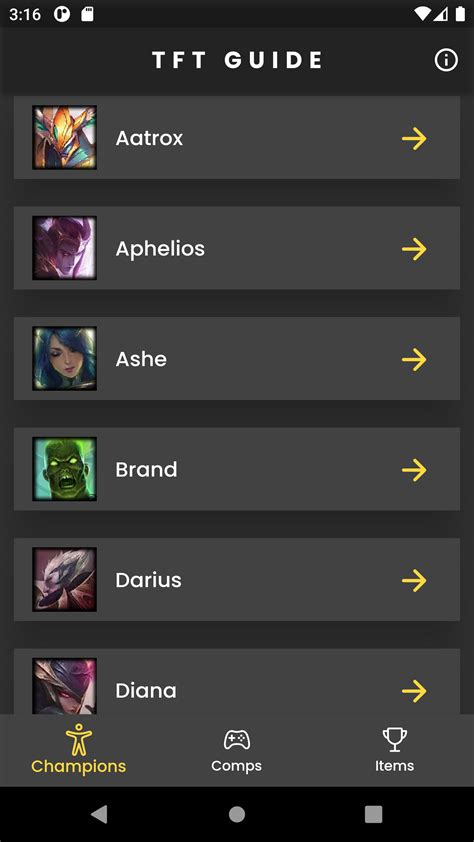Select Brand champion portrait

tap(64, 469)
